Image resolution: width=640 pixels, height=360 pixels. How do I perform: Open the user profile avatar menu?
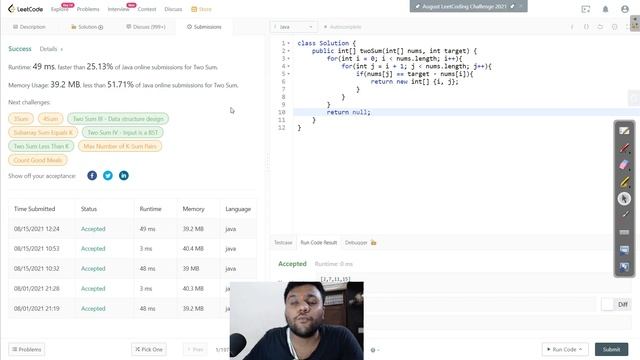(624, 9)
